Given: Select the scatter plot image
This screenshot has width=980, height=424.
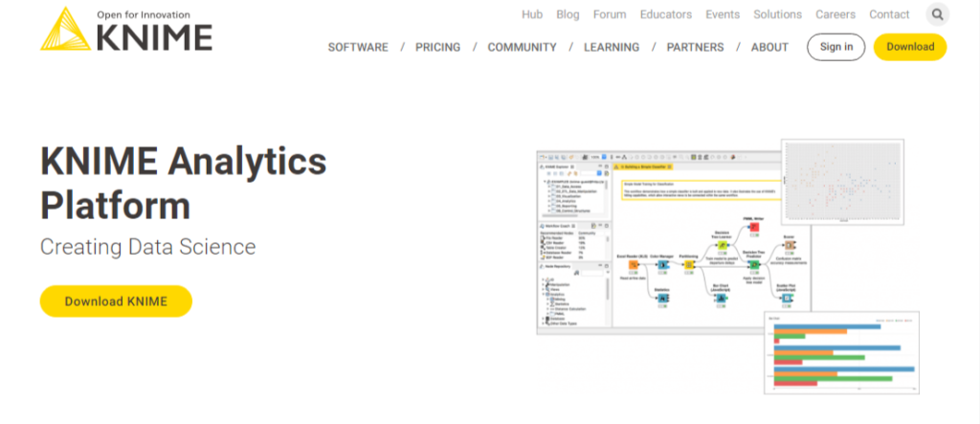Looking at the screenshot, I should click(842, 181).
